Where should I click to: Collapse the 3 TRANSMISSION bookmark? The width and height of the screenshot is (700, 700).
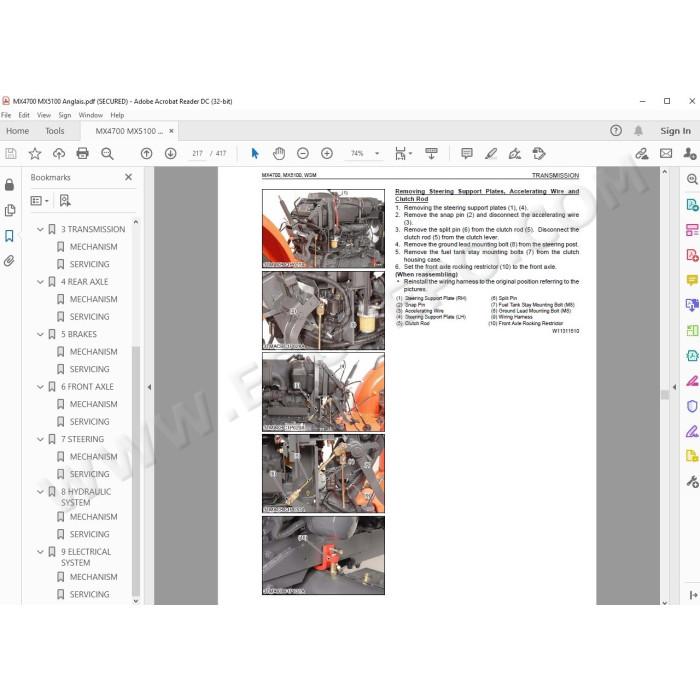(40, 229)
